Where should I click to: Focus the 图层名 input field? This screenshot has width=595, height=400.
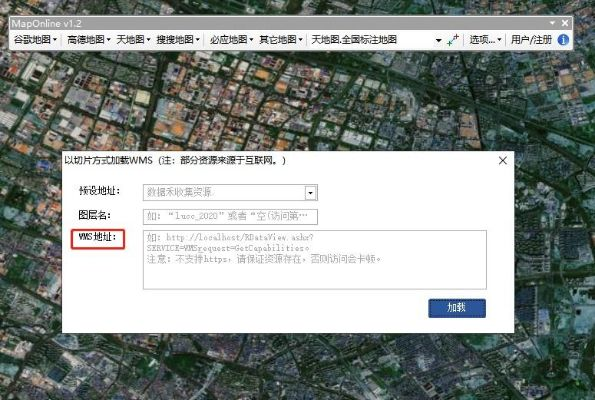(x=230, y=217)
